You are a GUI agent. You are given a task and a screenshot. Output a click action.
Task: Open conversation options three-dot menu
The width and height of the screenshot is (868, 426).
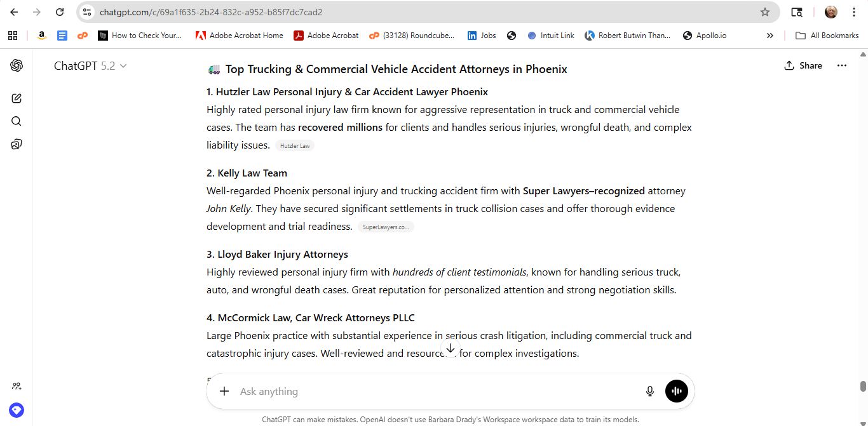pyautogui.click(x=842, y=65)
